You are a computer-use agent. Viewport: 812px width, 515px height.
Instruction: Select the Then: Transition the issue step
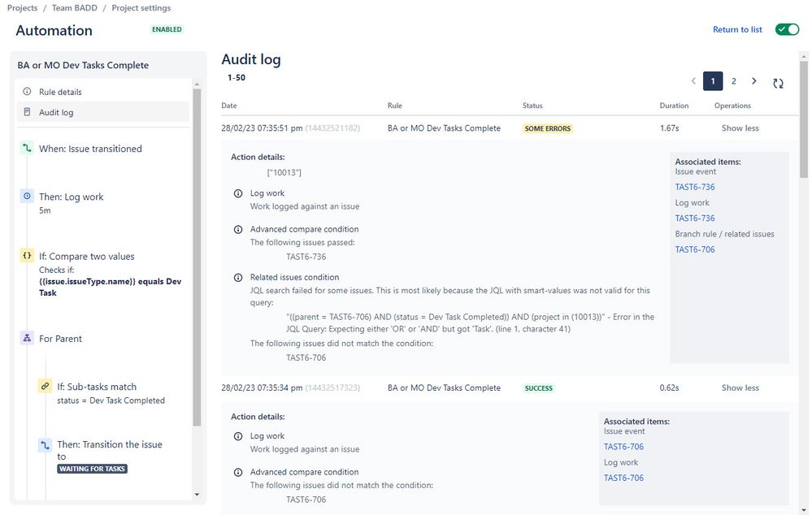pyautogui.click(x=109, y=450)
